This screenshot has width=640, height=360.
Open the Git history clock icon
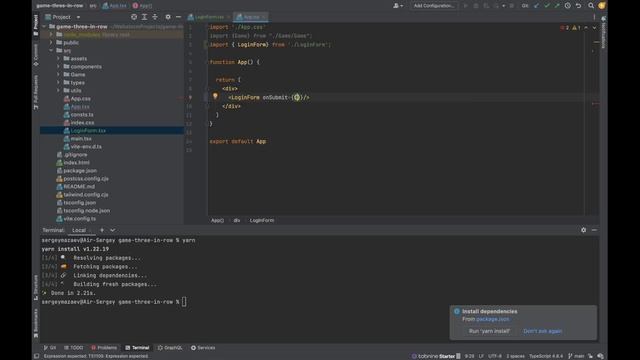[568, 6]
